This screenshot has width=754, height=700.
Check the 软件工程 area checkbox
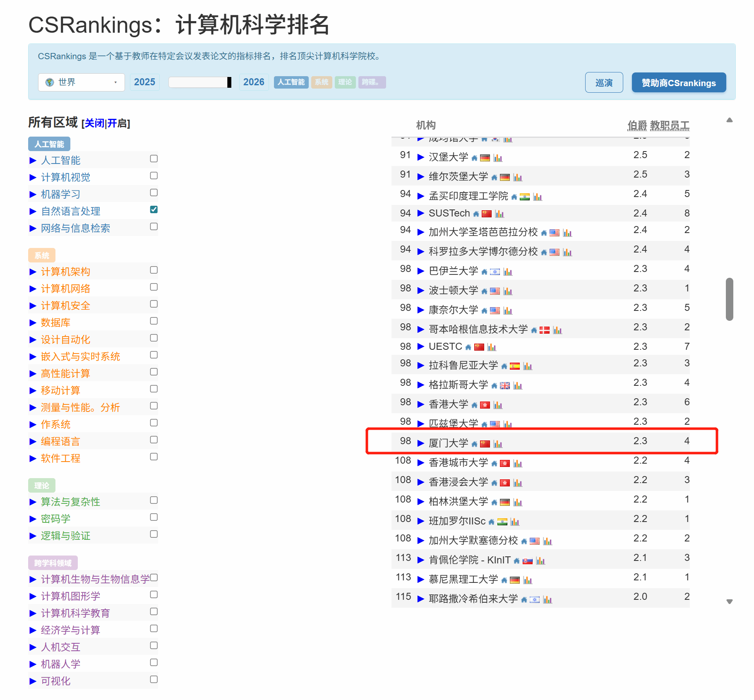tap(154, 457)
